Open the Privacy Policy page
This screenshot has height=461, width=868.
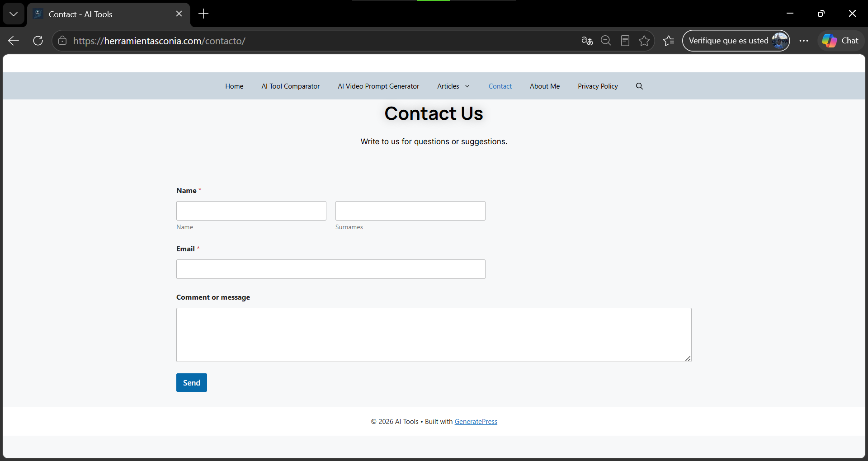(598, 86)
